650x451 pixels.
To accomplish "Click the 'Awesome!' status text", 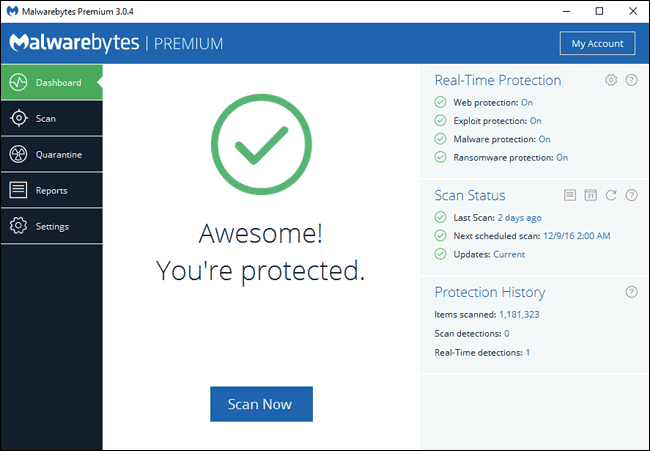I will (x=260, y=233).
